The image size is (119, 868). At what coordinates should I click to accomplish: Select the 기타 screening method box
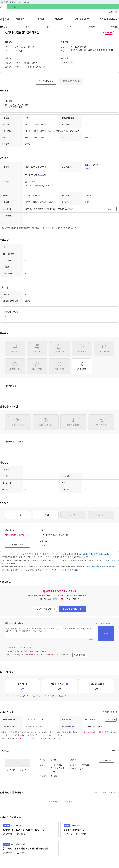(x=101, y=515)
